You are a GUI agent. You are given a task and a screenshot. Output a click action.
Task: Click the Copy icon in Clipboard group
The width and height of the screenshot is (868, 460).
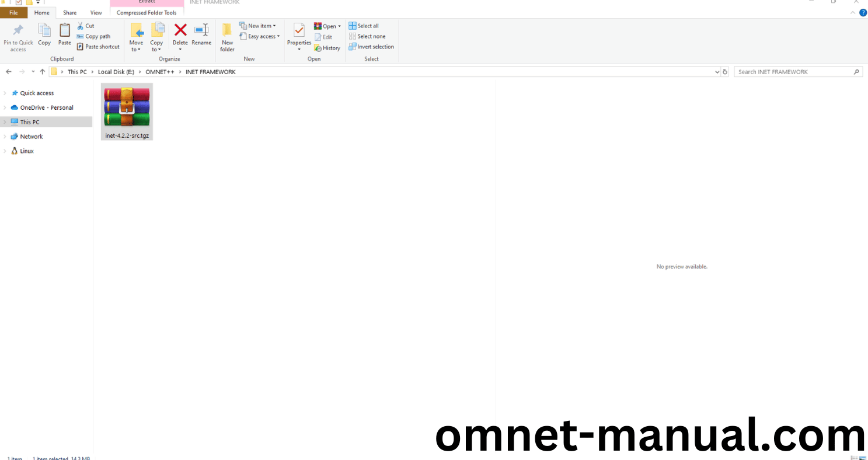44,31
